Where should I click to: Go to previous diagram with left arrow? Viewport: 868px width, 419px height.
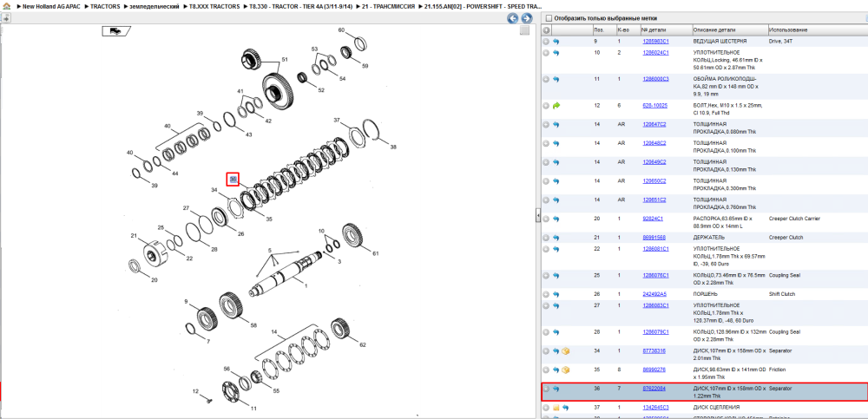[x=513, y=18]
